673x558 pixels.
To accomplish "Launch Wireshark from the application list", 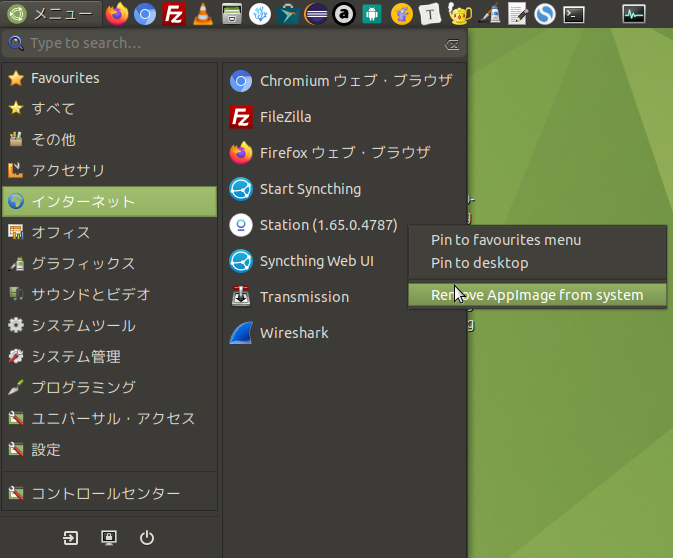I will coord(294,333).
